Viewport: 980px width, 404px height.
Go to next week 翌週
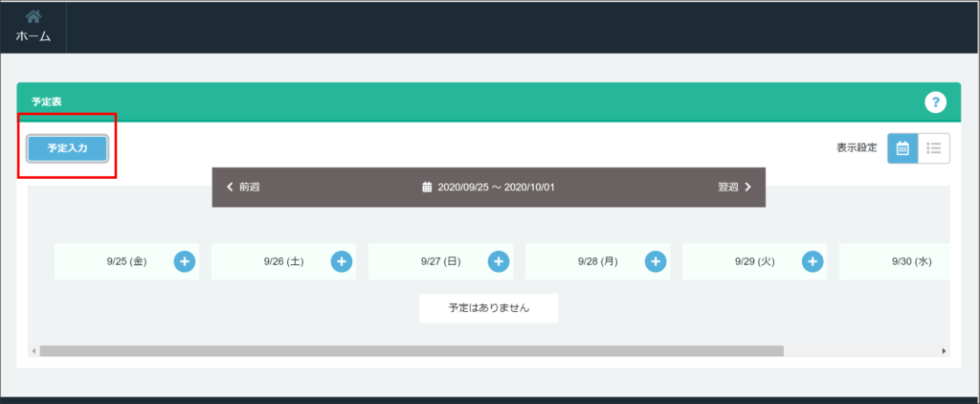[734, 187]
